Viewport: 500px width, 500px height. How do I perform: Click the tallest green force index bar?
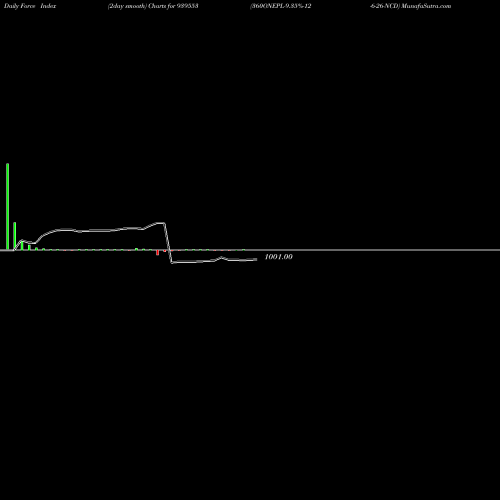pyautogui.click(x=7, y=206)
